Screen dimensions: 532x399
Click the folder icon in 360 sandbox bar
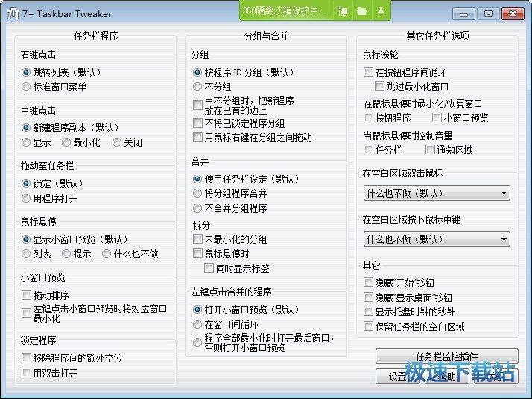(x=361, y=11)
